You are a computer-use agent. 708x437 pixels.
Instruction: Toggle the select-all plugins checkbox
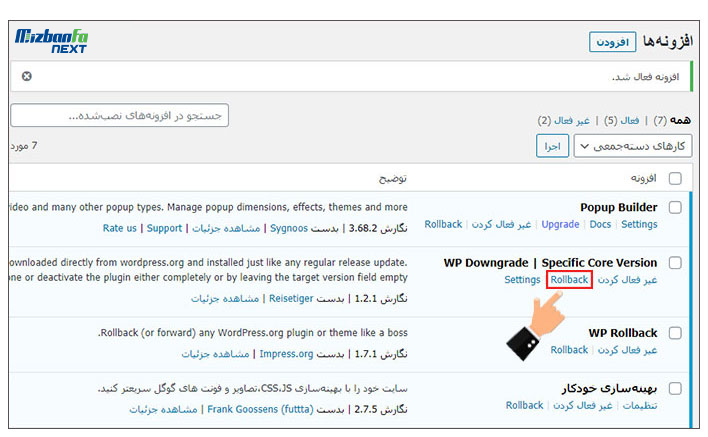[x=675, y=178]
